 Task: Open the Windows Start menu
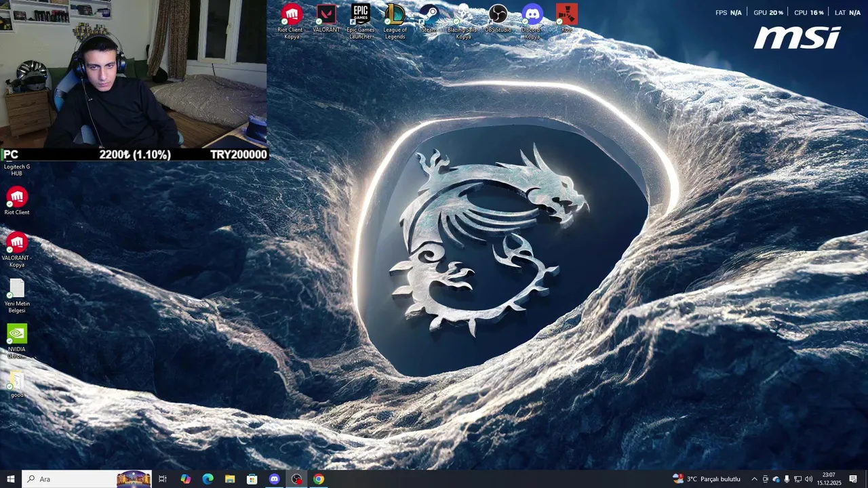click(11, 479)
